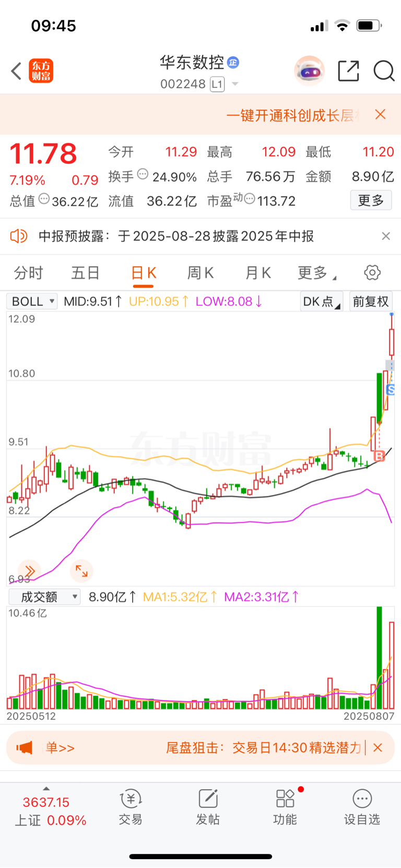Viewport: 401px width, 868px height.
Task: Switch to the 月K tab
Action: [258, 272]
